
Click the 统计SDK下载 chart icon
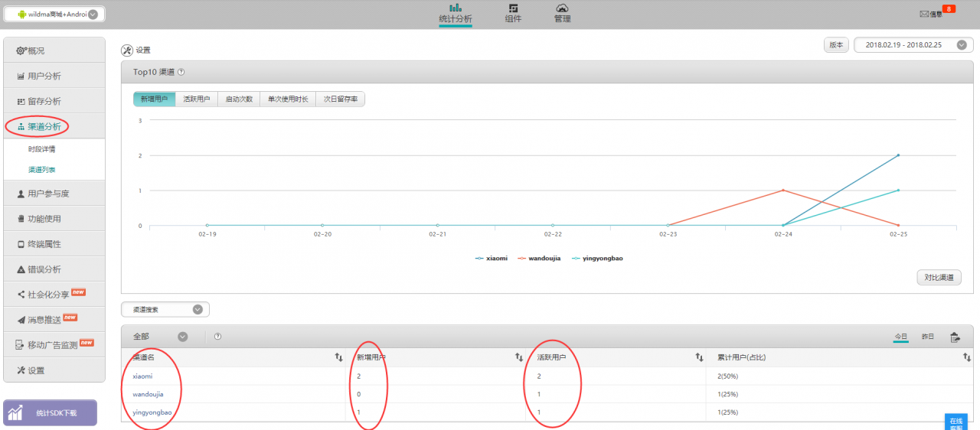(x=15, y=413)
